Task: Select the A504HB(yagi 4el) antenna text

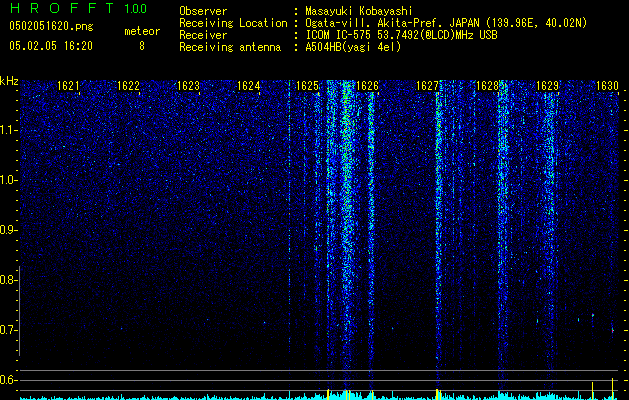Action: click(353, 47)
